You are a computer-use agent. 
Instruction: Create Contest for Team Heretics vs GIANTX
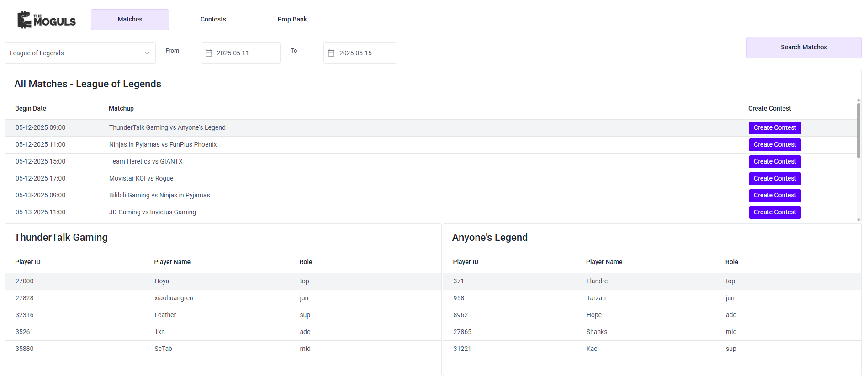coord(775,162)
